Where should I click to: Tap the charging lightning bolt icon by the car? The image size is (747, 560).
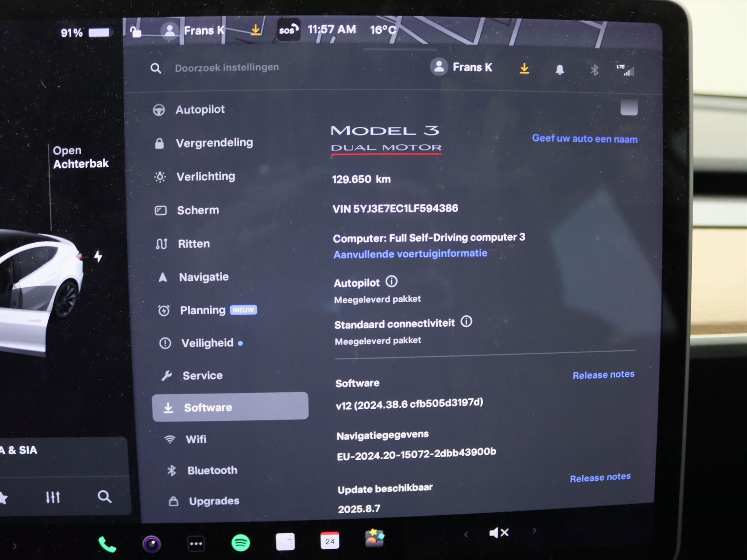[98, 256]
